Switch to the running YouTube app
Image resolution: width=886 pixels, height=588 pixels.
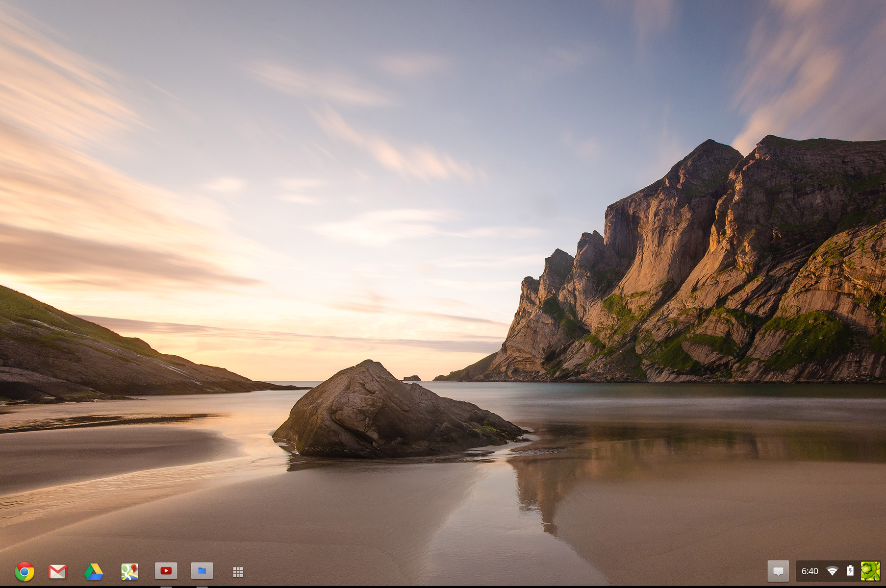(166, 571)
